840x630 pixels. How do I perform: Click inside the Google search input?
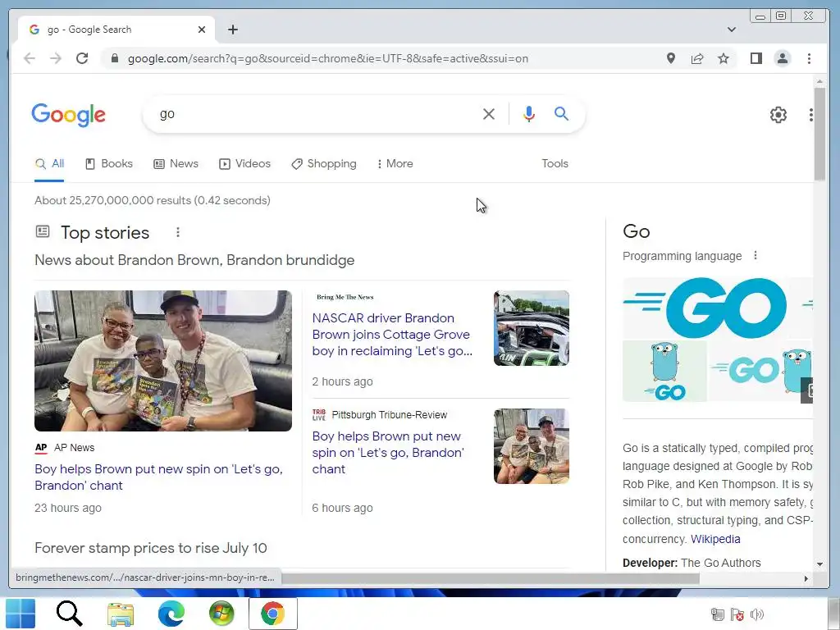[316, 114]
